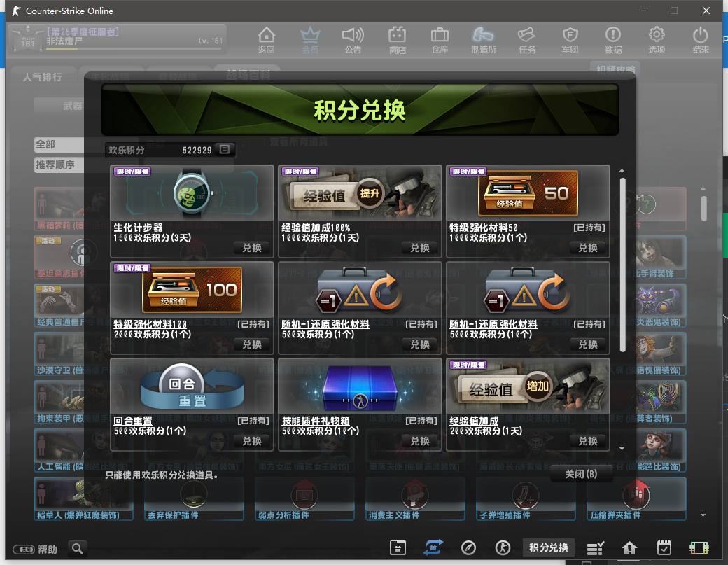Open the 选项 options gear icon

click(x=657, y=40)
